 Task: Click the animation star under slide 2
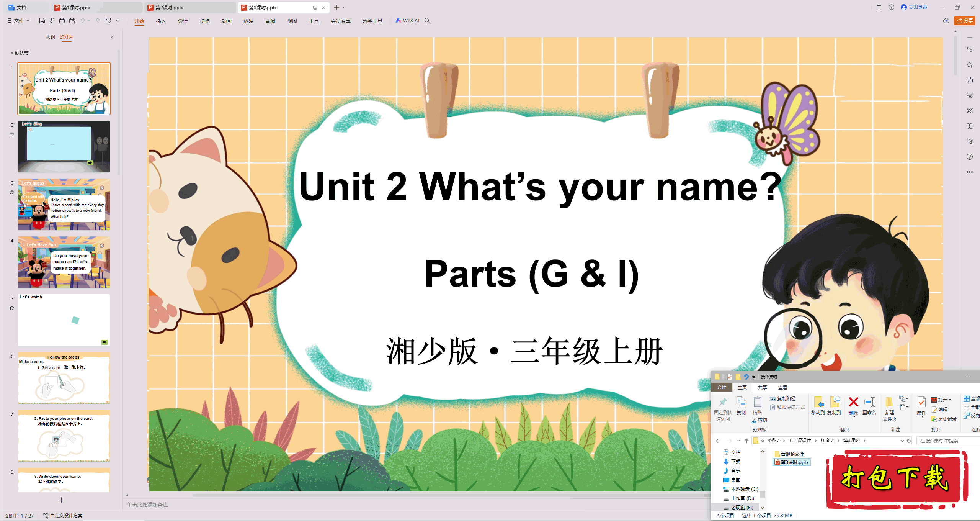(12, 134)
